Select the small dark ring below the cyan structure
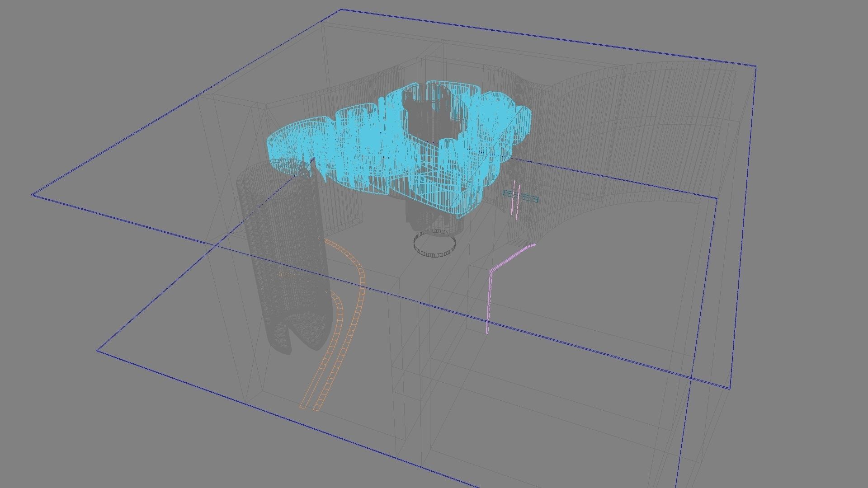The height and width of the screenshot is (488, 868). 434,244
